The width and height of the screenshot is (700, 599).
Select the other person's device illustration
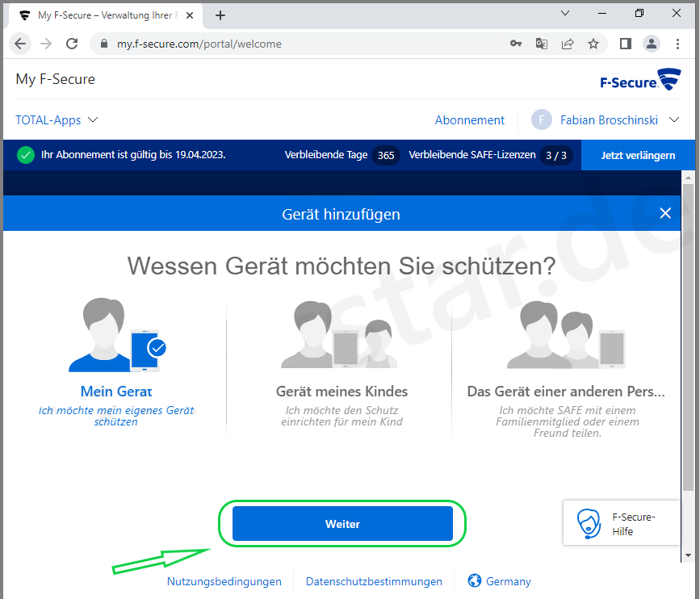pyautogui.click(x=566, y=335)
